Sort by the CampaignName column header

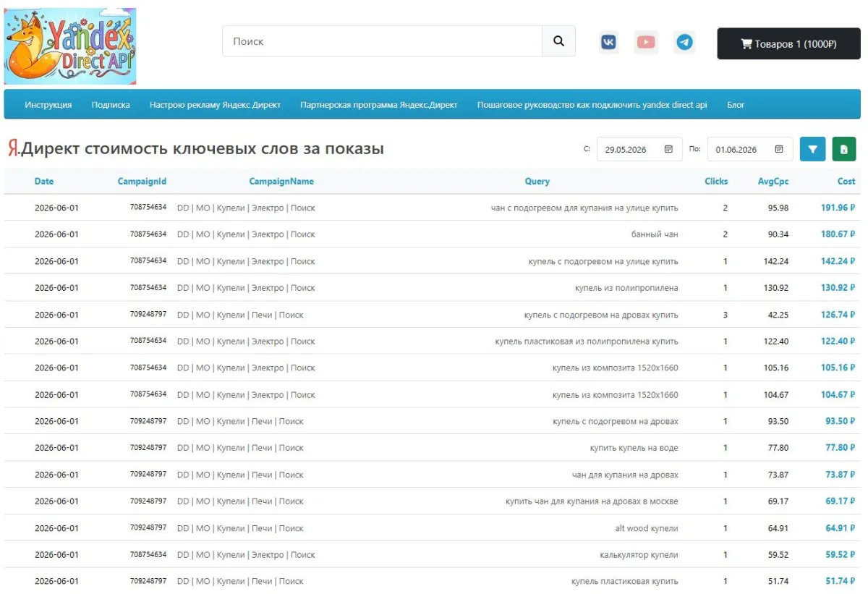point(281,181)
